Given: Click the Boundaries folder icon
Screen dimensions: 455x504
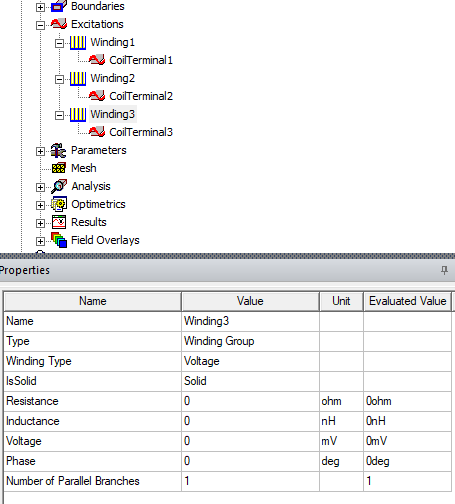Looking at the screenshot, I should (x=59, y=6).
